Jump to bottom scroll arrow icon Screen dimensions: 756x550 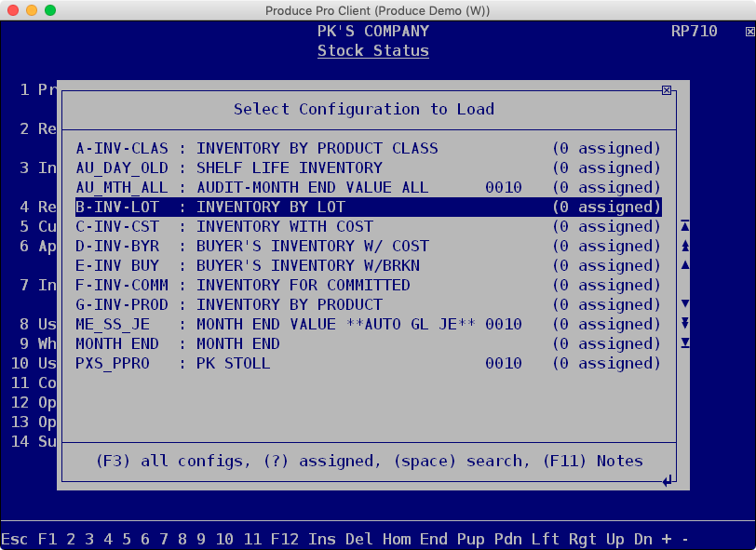tap(684, 342)
